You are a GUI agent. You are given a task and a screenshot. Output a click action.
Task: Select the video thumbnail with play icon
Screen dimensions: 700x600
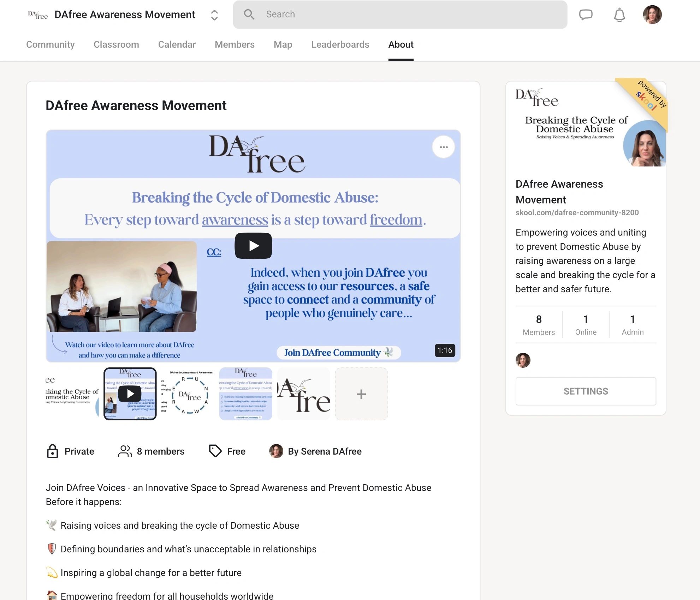(x=130, y=394)
